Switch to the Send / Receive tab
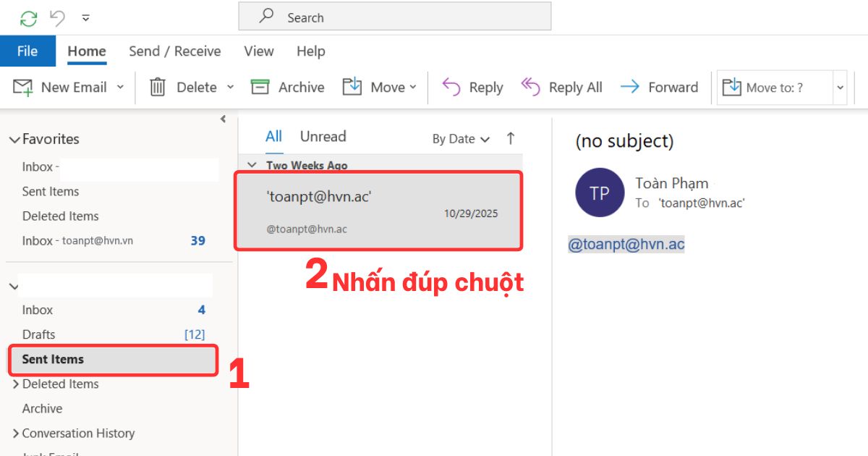 pos(174,51)
